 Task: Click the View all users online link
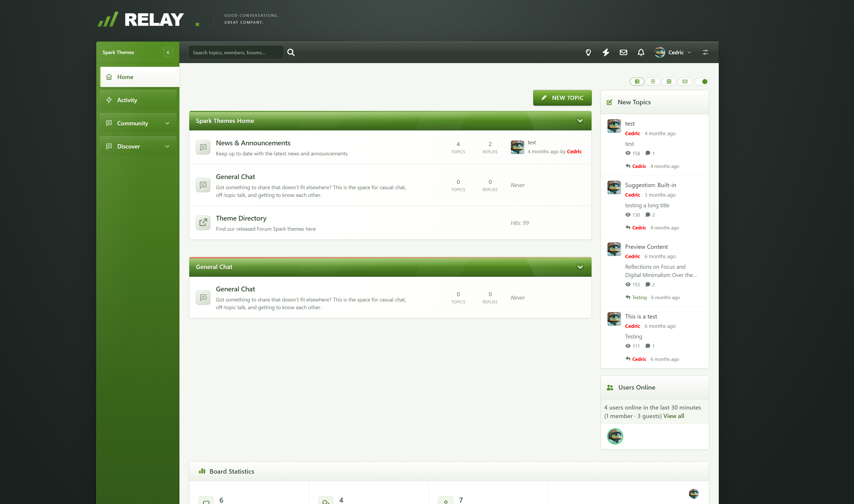click(674, 416)
